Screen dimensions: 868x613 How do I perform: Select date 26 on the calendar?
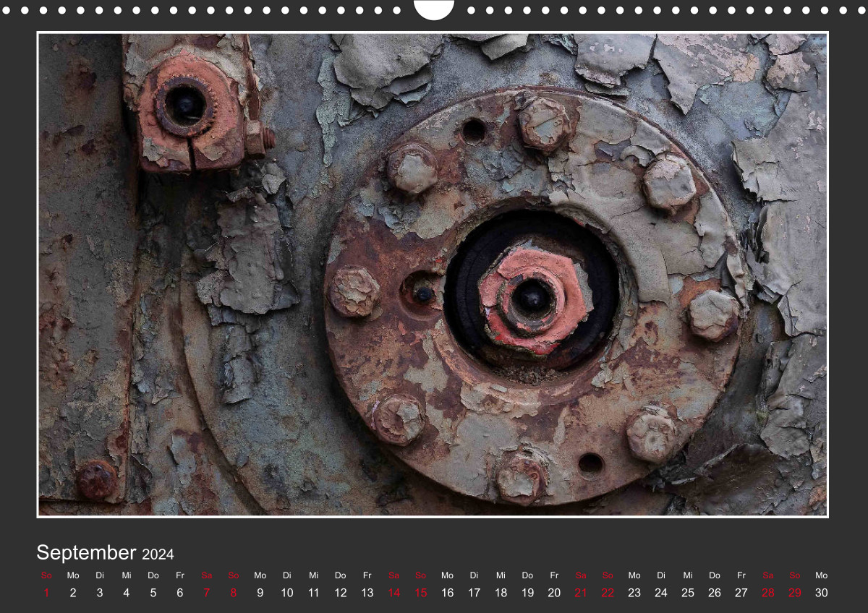715,593
